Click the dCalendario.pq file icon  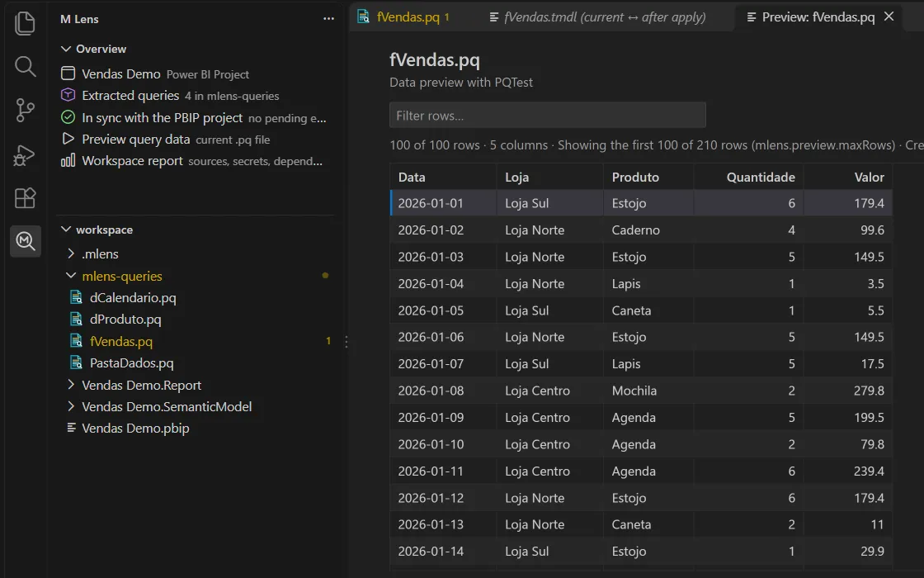pyautogui.click(x=76, y=297)
